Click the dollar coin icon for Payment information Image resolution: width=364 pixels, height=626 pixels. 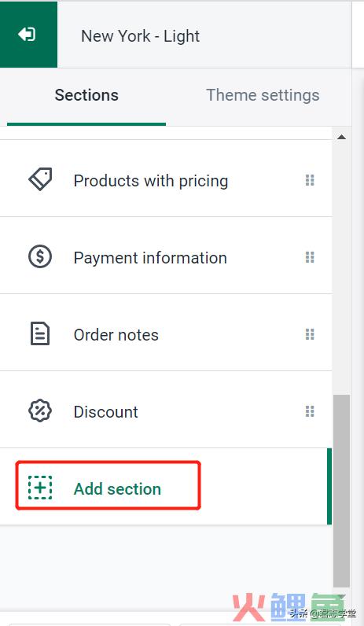(40, 256)
